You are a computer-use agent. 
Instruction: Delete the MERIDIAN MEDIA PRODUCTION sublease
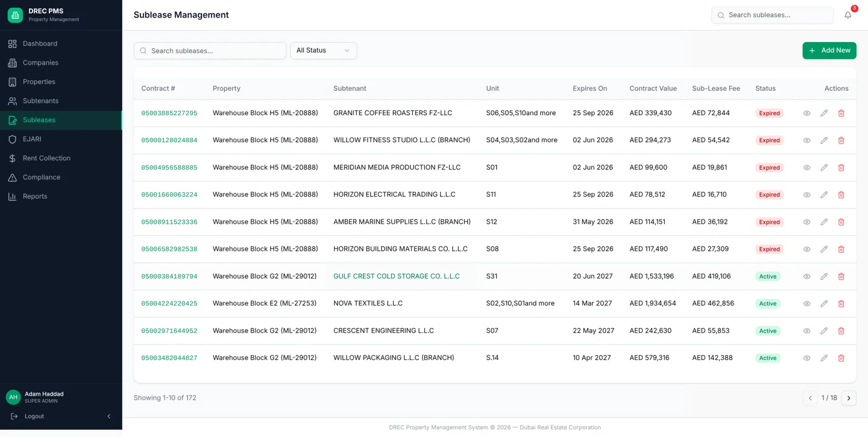pyautogui.click(x=841, y=168)
